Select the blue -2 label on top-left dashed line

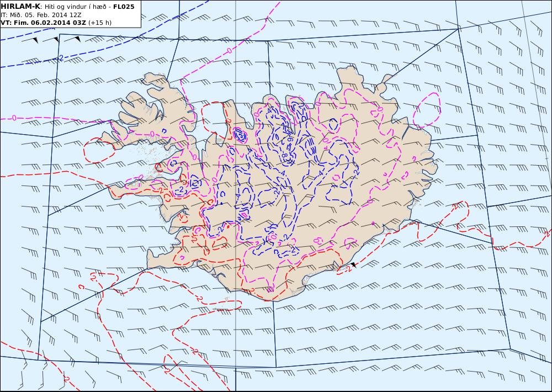60,58
